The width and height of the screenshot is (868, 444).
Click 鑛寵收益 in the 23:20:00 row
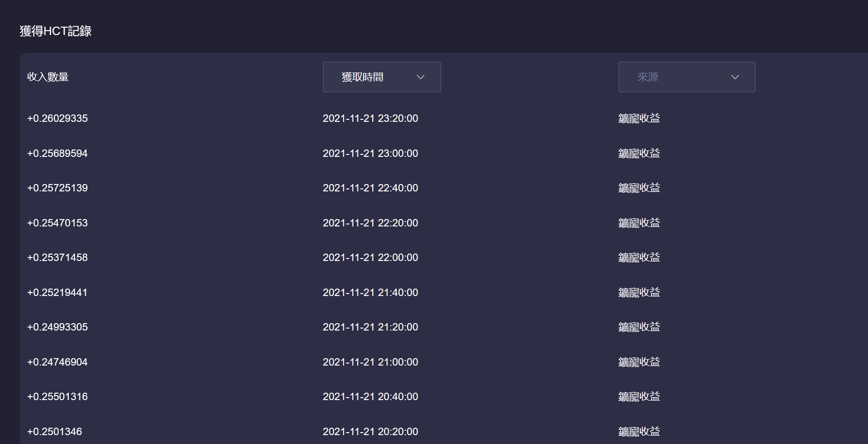[x=639, y=118]
